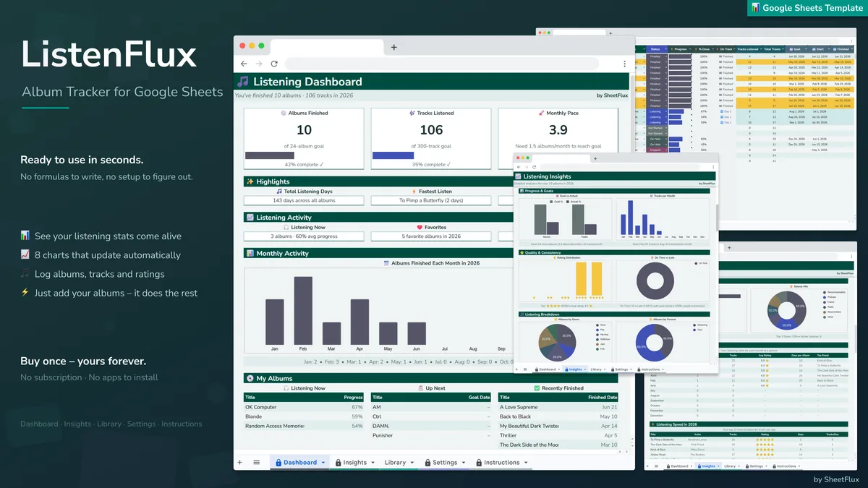
Task: Open Insights tab dropdown arrow in Insights window
Action: coord(584,369)
